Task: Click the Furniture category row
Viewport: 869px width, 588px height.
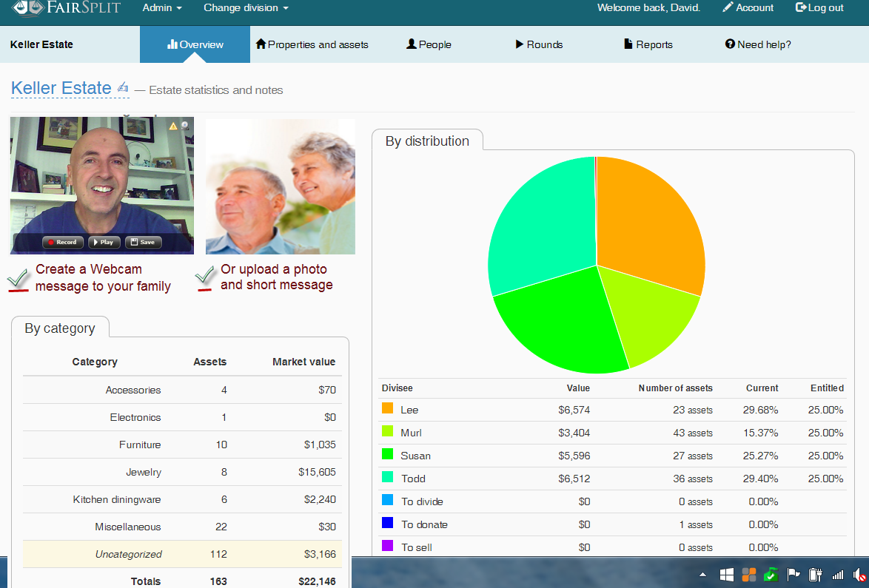Action: tap(182, 445)
